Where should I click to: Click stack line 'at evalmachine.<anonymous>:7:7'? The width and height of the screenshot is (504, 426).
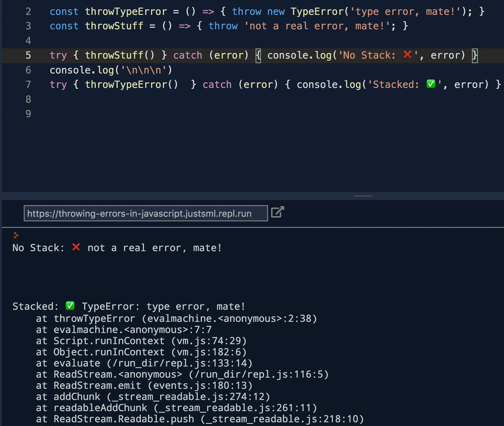point(124,330)
